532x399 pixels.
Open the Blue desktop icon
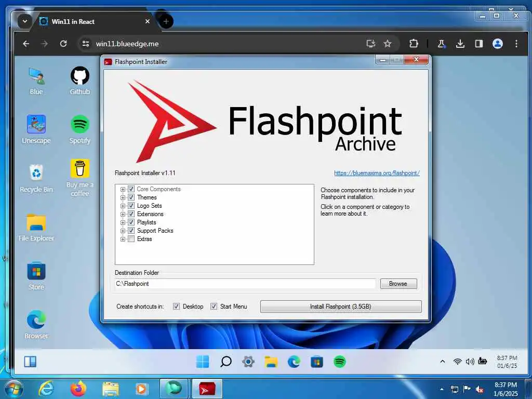coord(36,81)
